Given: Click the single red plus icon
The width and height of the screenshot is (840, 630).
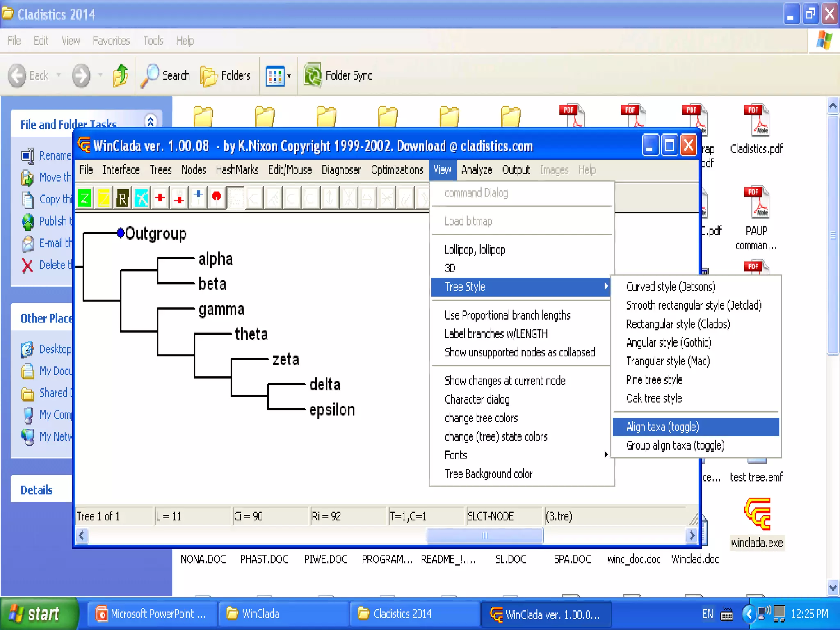Looking at the screenshot, I should pos(160,198).
